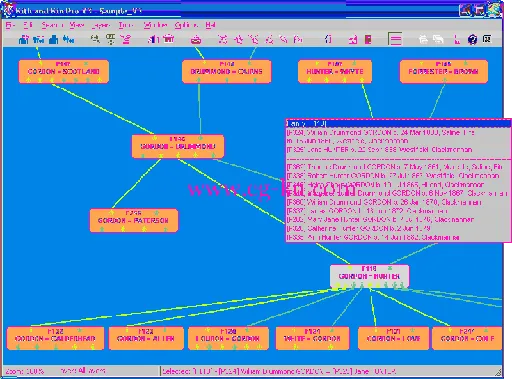
Task: Click Robert Hunter GORDON row in popup
Action: point(398,176)
